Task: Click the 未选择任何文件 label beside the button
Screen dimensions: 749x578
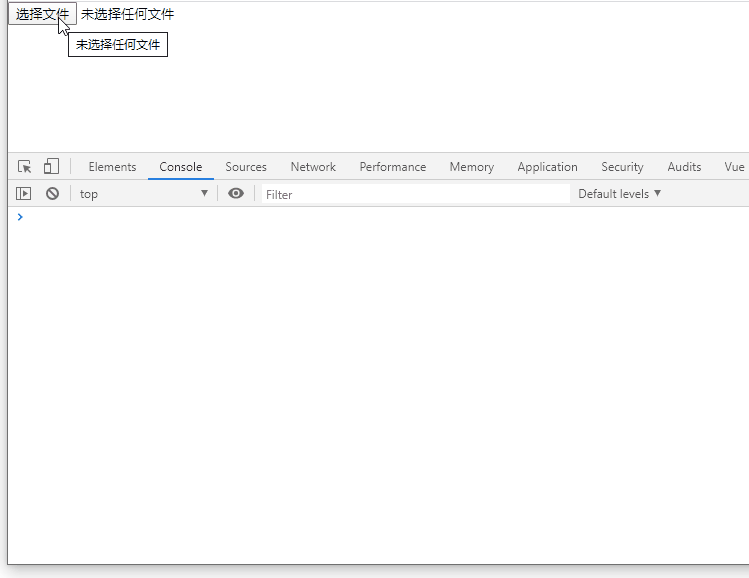Action: click(128, 14)
